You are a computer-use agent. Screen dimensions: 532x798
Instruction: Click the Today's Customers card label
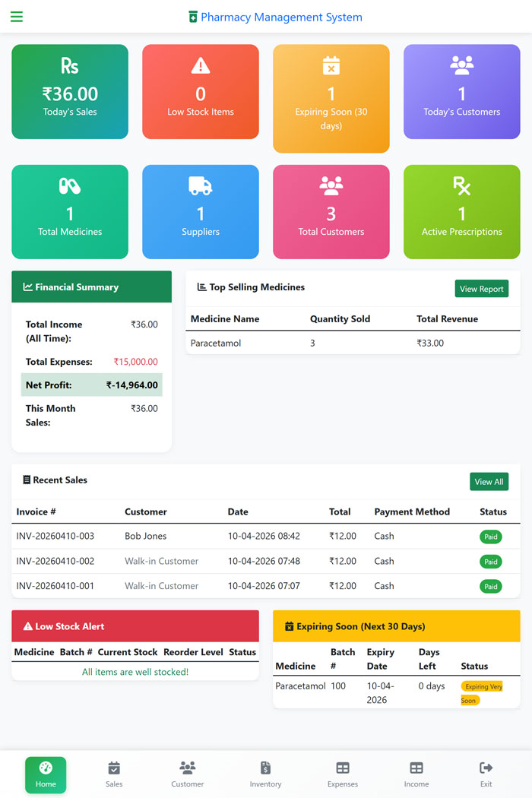click(462, 112)
